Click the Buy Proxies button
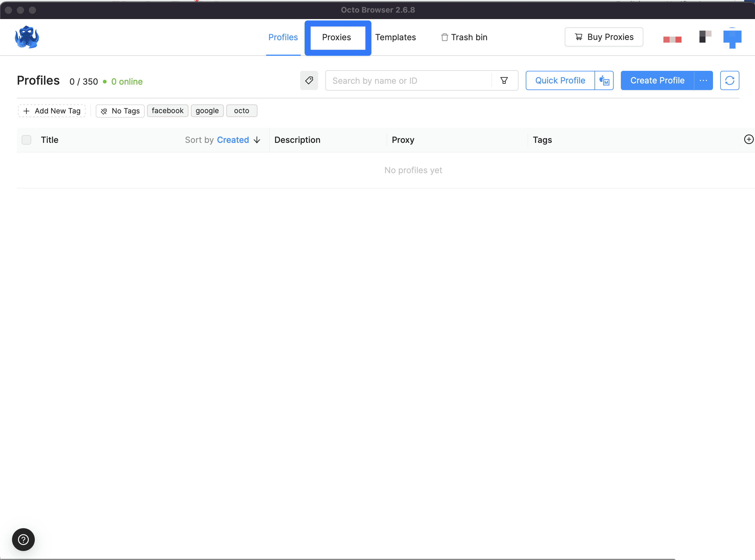Image resolution: width=755 pixels, height=560 pixels. (x=603, y=37)
